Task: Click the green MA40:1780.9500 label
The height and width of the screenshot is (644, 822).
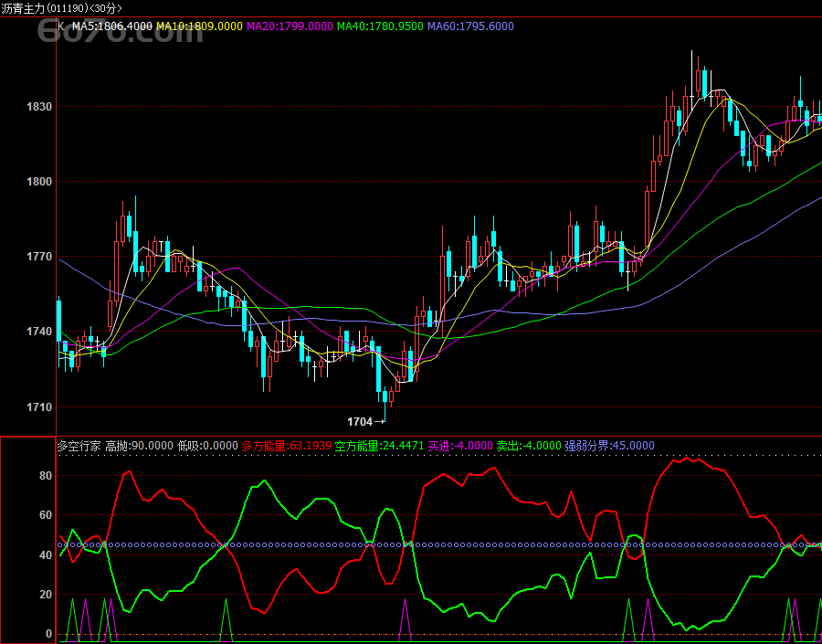Action: point(380,26)
